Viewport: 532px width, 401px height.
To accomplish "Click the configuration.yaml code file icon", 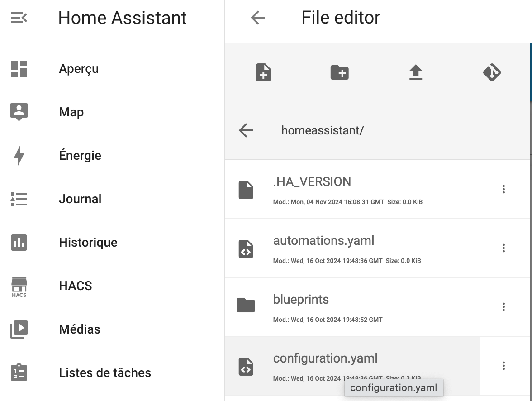I will [x=246, y=366].
